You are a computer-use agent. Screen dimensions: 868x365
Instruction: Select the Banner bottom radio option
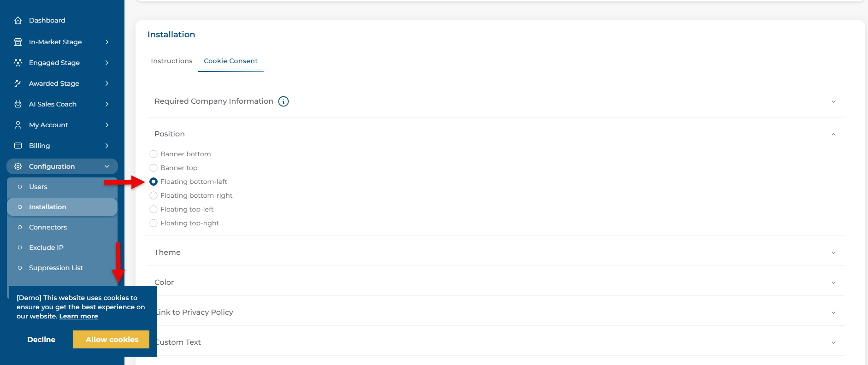pyautogui.click(x=154, y=154)
